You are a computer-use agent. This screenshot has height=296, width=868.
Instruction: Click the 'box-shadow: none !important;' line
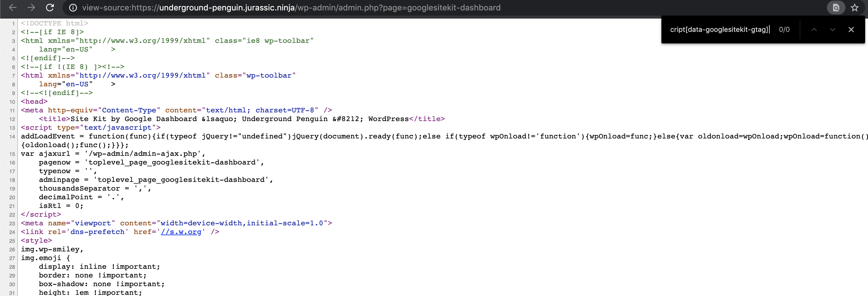pos(102,284)
